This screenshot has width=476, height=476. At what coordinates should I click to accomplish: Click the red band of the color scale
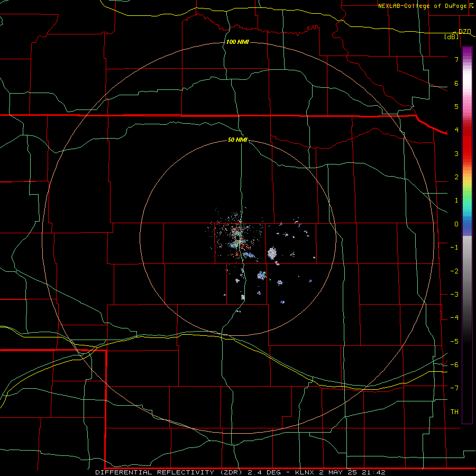click(467, 143)
